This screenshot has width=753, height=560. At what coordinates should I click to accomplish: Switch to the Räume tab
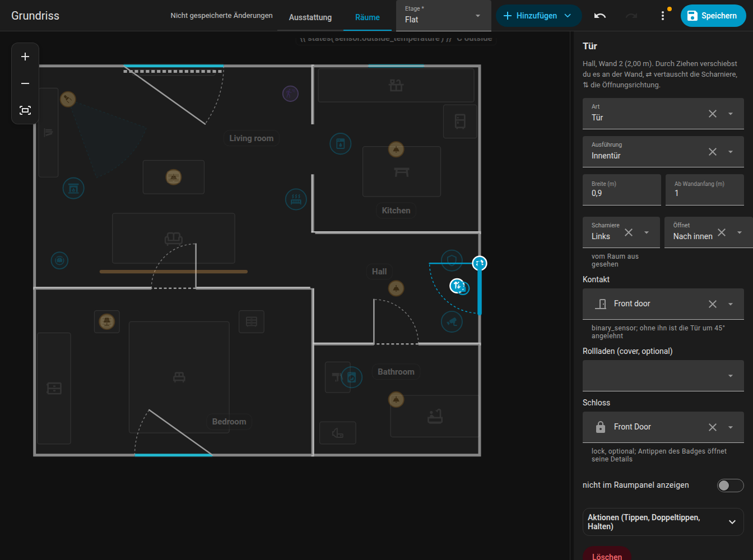point(368,17)
